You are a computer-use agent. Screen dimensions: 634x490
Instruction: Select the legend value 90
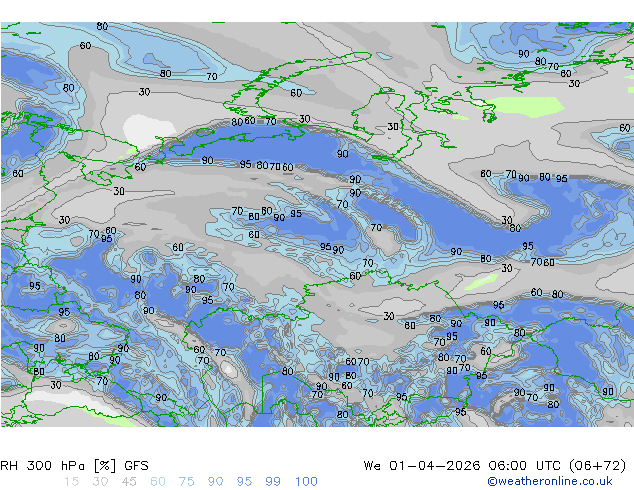(215, 482)
